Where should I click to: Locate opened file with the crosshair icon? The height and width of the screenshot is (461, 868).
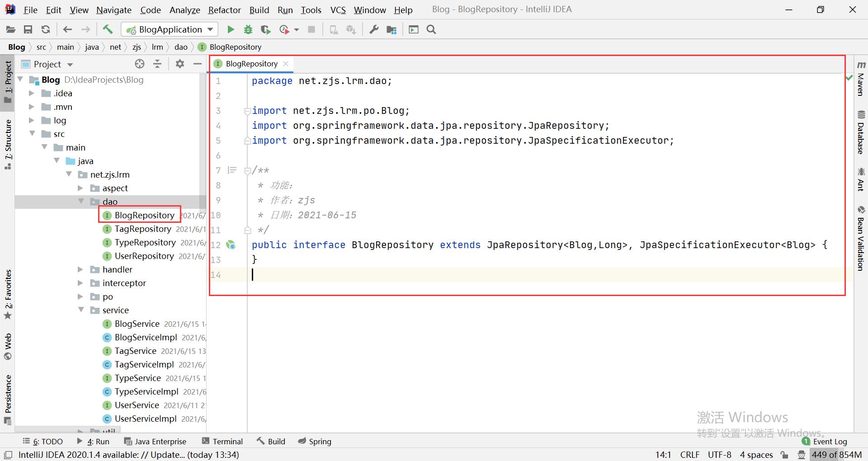(x=140, y=64)
